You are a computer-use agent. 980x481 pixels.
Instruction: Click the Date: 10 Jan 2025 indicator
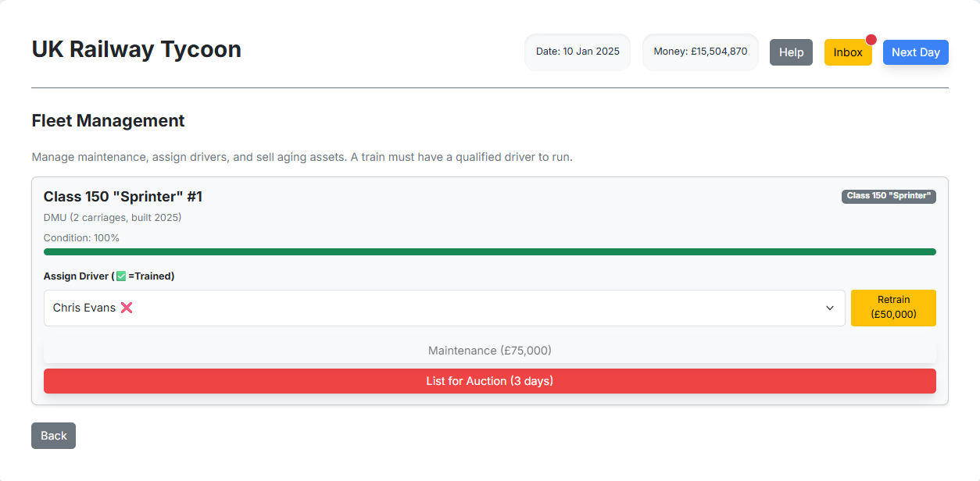tap(578, 52)
